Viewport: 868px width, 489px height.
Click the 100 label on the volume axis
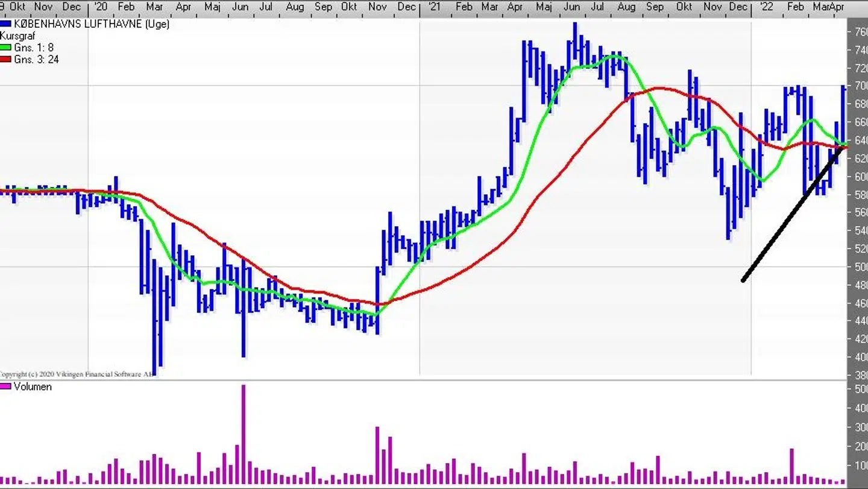858,465
